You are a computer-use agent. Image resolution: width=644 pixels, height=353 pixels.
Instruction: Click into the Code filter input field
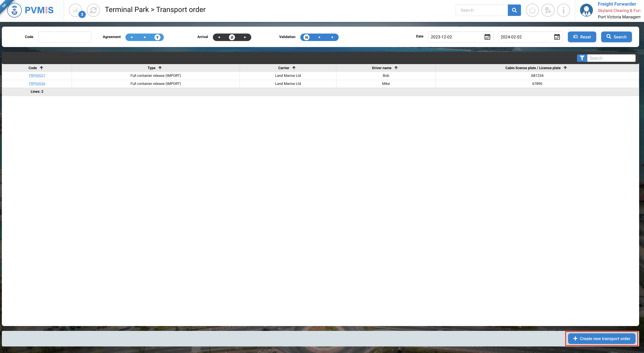(65, 37)
